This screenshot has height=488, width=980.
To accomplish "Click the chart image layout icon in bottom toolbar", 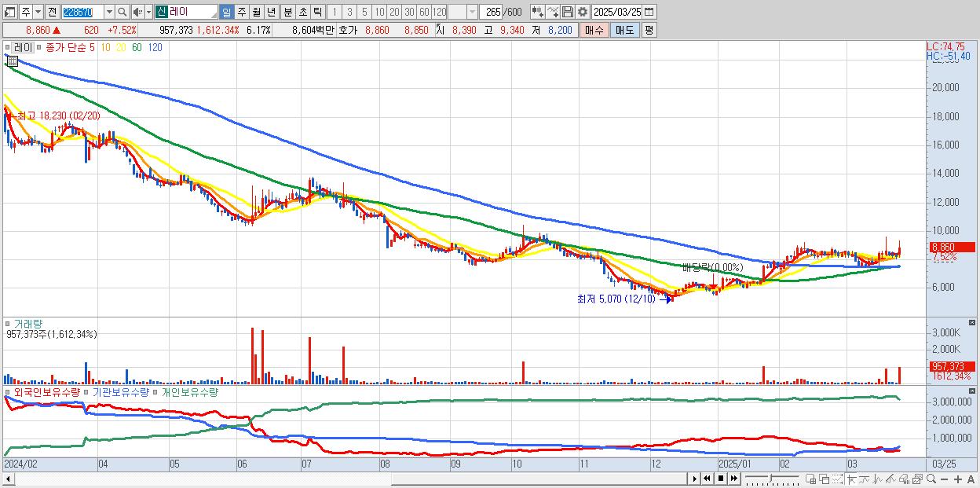I will click(x=917, y=479).
